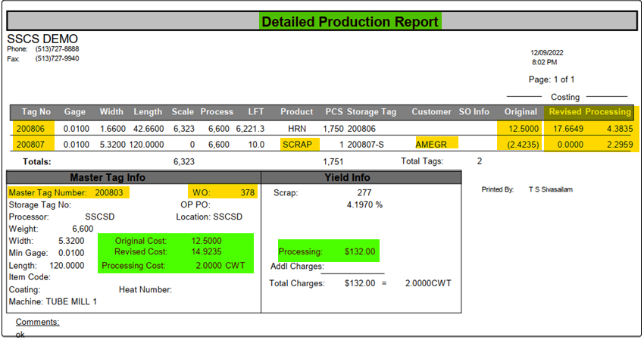Screen dimensions: 644x340
Task: Select the report date 12/09/2022
Action: 547,52
